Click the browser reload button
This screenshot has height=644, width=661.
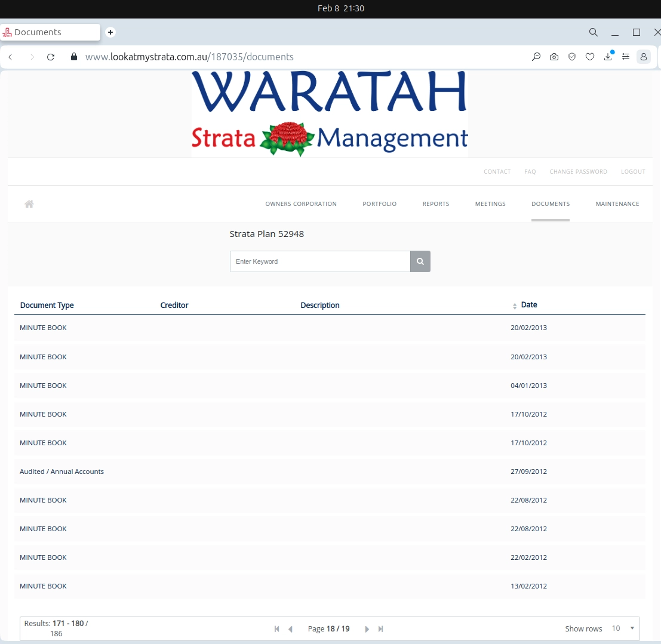pyautogui.click(x=51, y=57)
